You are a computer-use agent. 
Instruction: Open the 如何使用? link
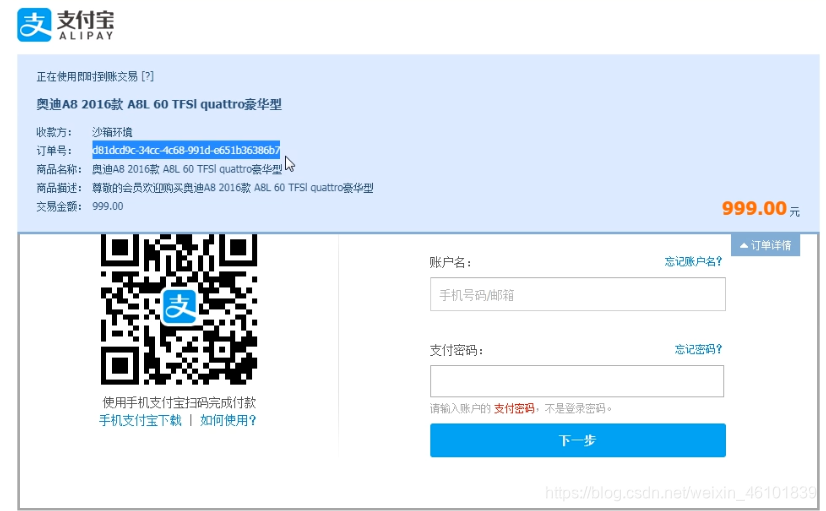pyautogui.click(x=228, y=420)
